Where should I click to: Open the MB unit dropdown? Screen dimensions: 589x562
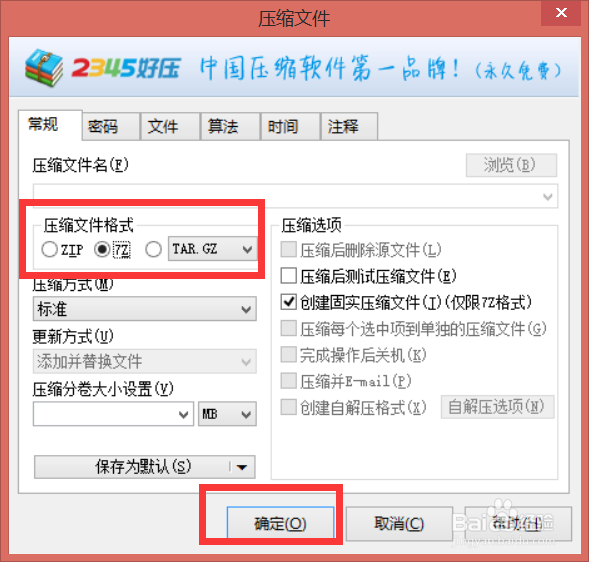227,414
